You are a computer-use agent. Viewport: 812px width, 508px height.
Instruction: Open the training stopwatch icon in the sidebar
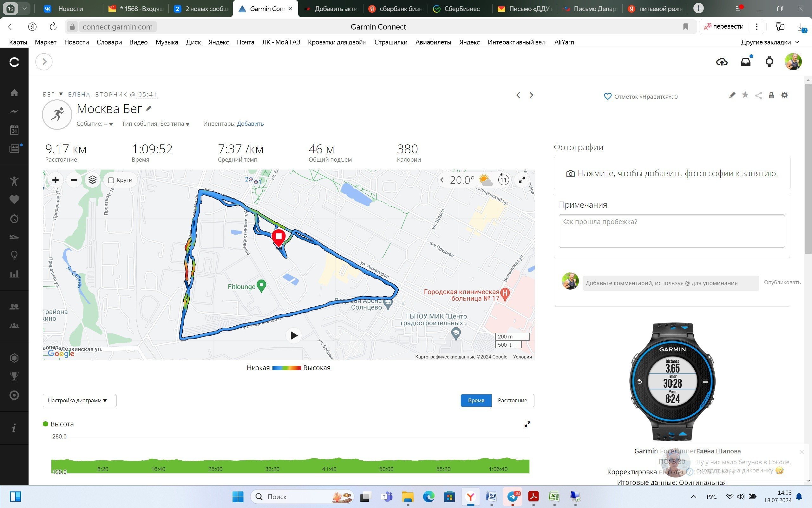point(14,218)
